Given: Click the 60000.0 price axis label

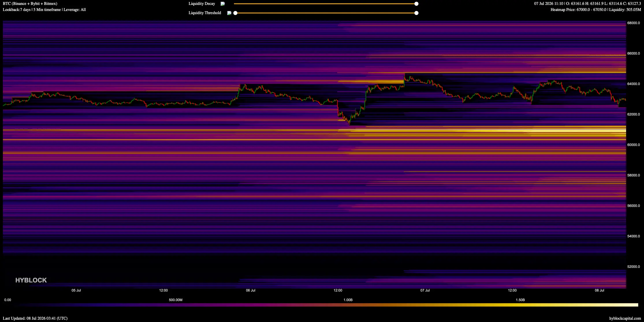Looking at the screenshot, I should tap(633, 145).
